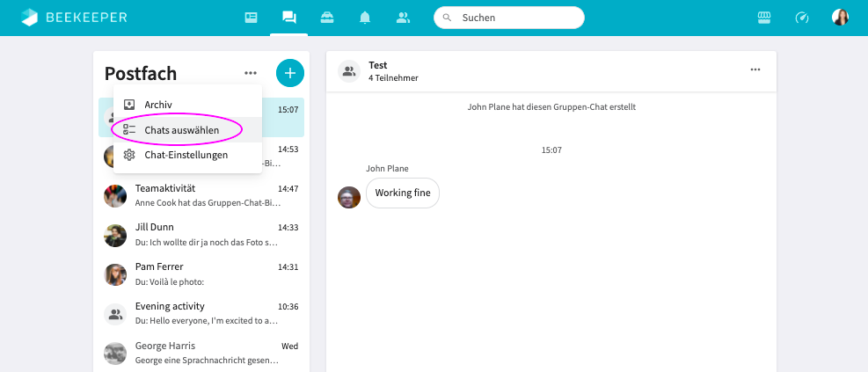Image resolution: width=868 pixels, height=372 pixels.
Task: Click the gear icon beside Chat-Einstellungen
Action: pos(129,155)
